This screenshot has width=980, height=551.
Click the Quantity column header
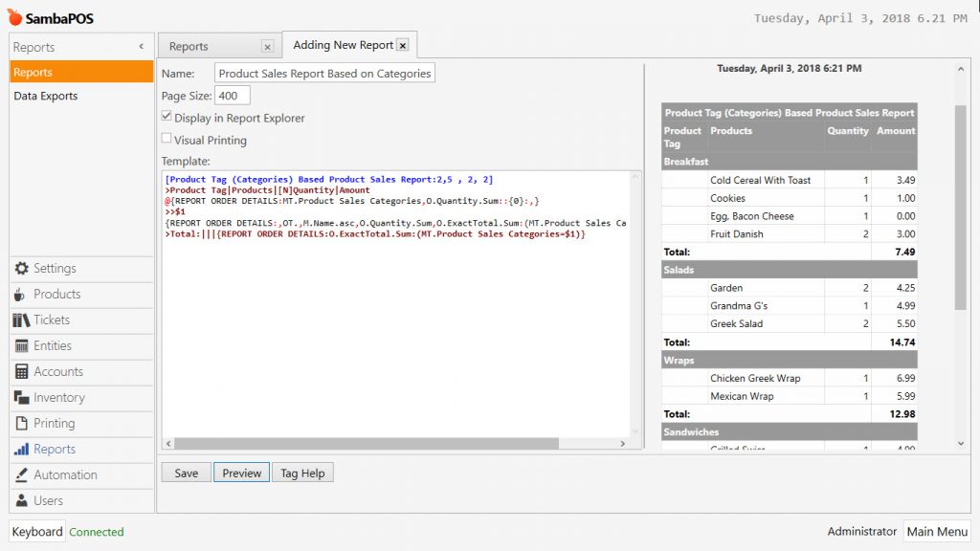(x=848, y=130)
